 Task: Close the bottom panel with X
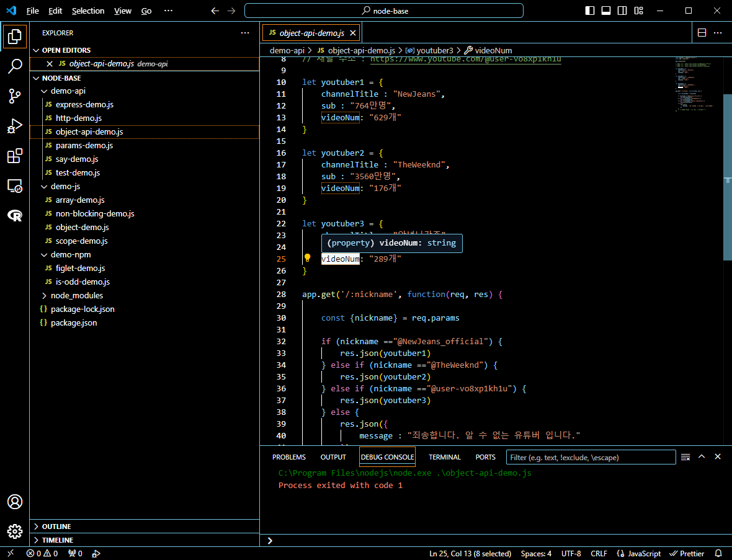718,457
